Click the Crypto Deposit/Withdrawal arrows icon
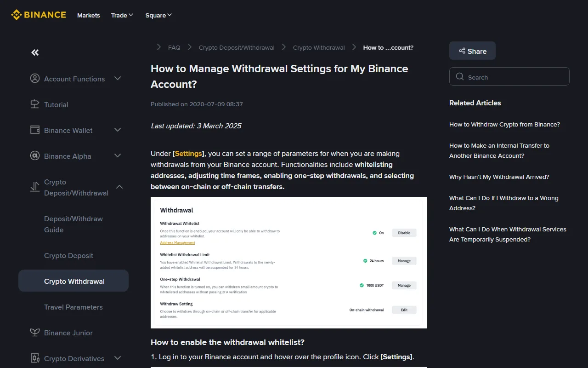Screen dimensions: 588x368 (35, 187)
